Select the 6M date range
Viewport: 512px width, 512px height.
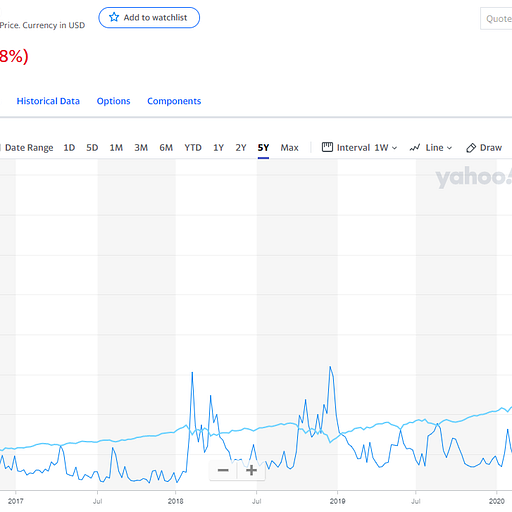pos(166,148)
